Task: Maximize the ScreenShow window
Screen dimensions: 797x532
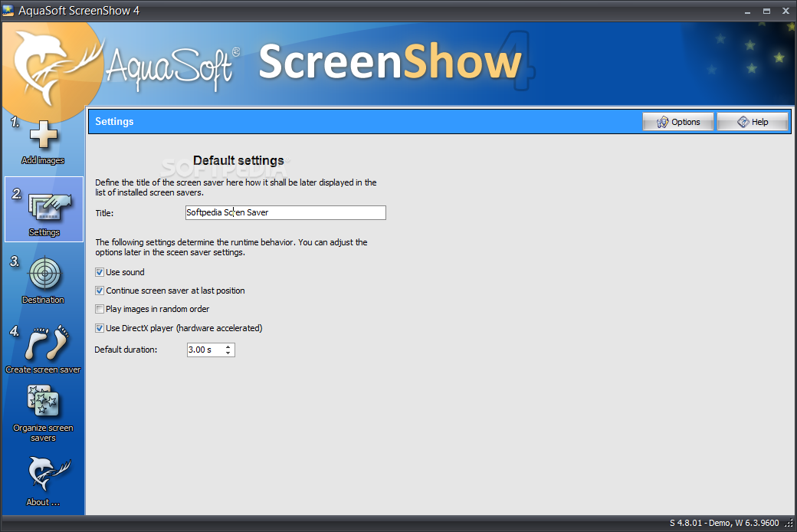Action: (x=766, y=11)
